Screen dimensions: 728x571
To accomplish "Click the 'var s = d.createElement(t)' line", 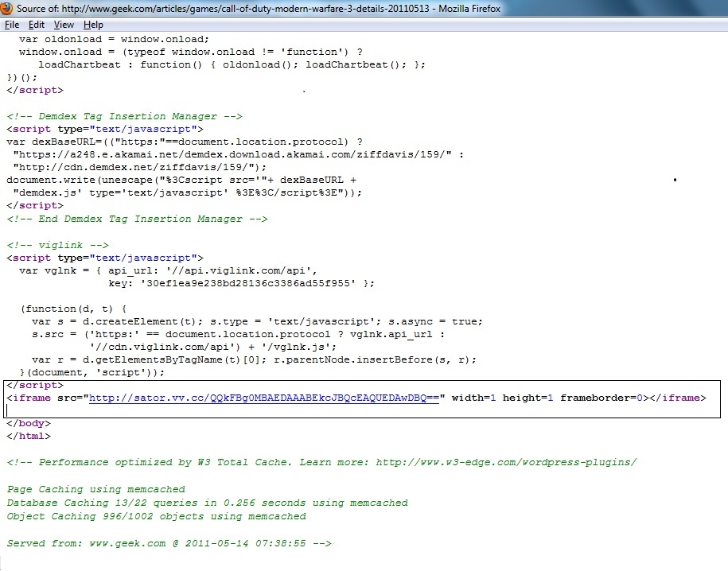I will (257, 321).
